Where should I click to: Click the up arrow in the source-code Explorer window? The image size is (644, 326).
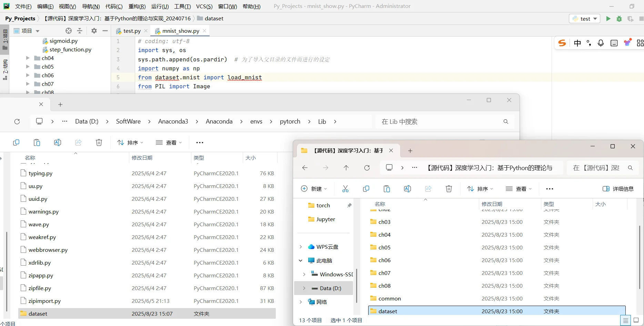pos(346,168)
